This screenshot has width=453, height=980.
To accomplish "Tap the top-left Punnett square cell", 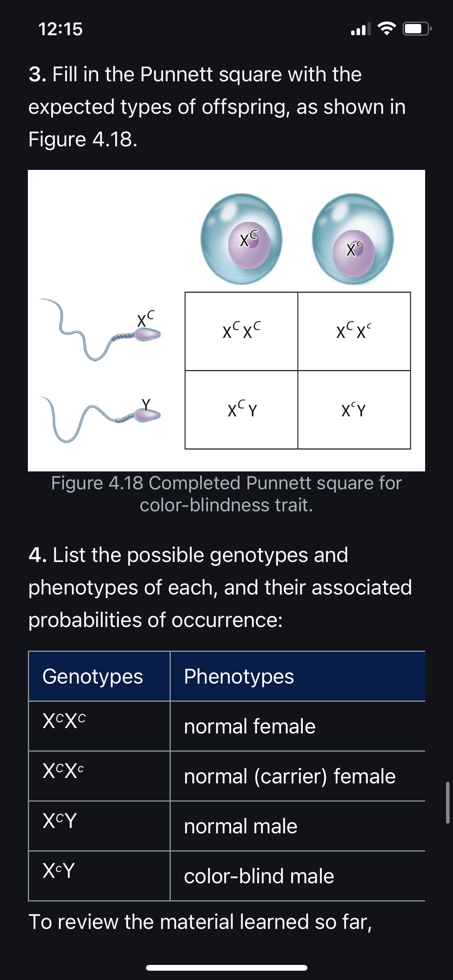I will pyautogui.click(x=241, y=331).
